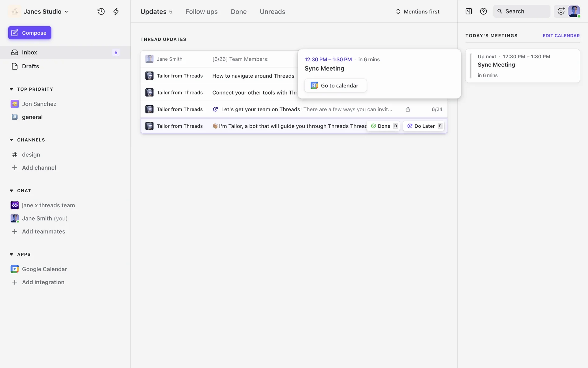Toggle the right sidebar panel icon
Viewport: 588px width, 368px height.
tap(469, 11)
